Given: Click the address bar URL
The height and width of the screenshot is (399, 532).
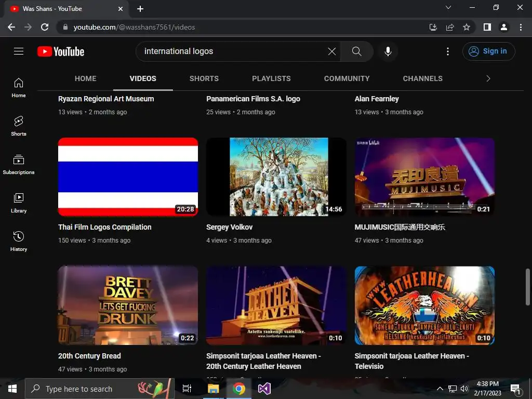Looking at the screenshot, I should pos(134,27).
